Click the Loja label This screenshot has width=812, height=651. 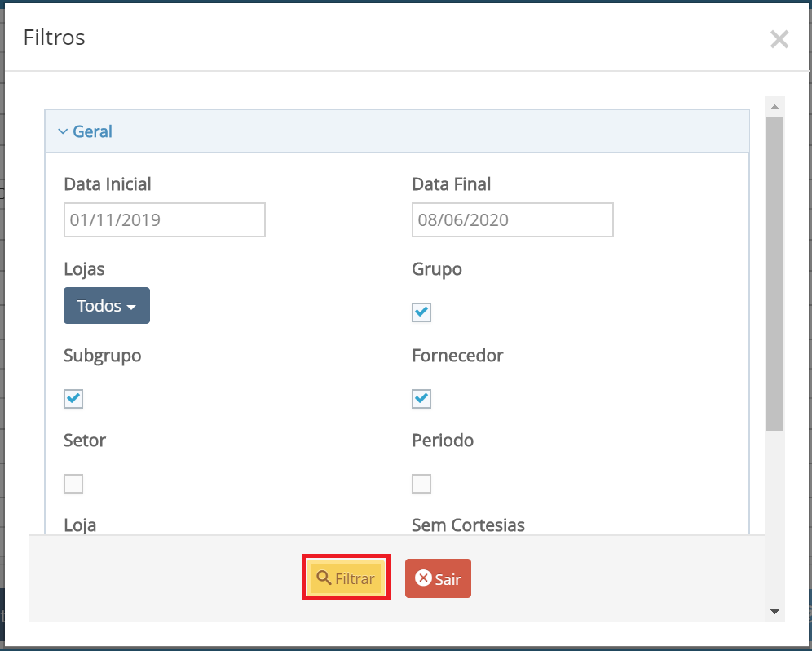80,525
